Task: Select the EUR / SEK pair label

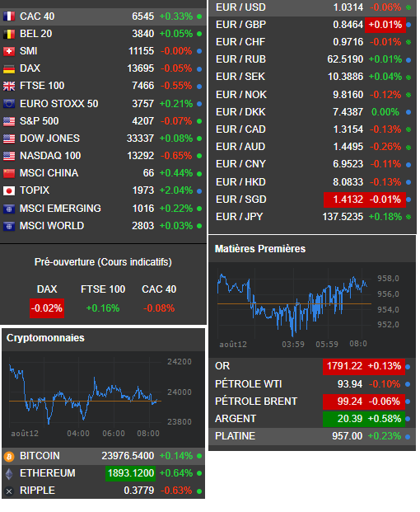Action: tap(240, 77)
